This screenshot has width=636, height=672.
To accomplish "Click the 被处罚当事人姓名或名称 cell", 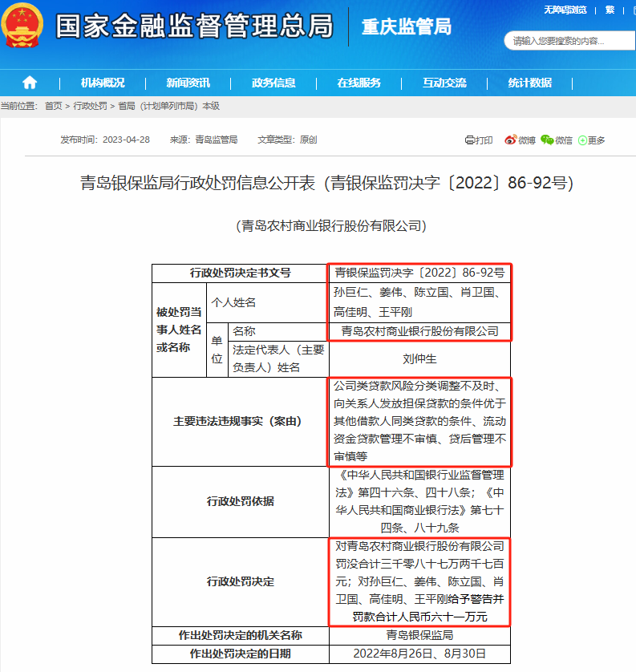I will tap(179, 330).
